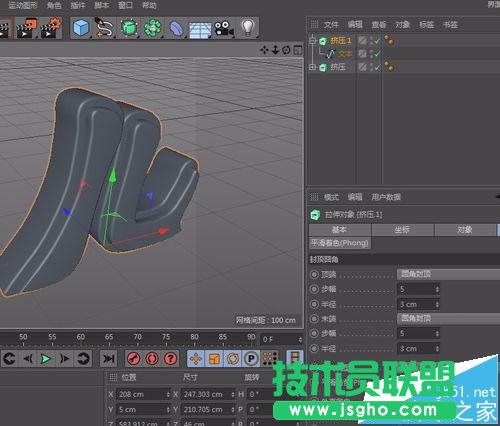Adjust second 步幅 stepper arrows
The width and height of the screenshot is (500, 426).
pyautogui.click(x=437, y=333)
